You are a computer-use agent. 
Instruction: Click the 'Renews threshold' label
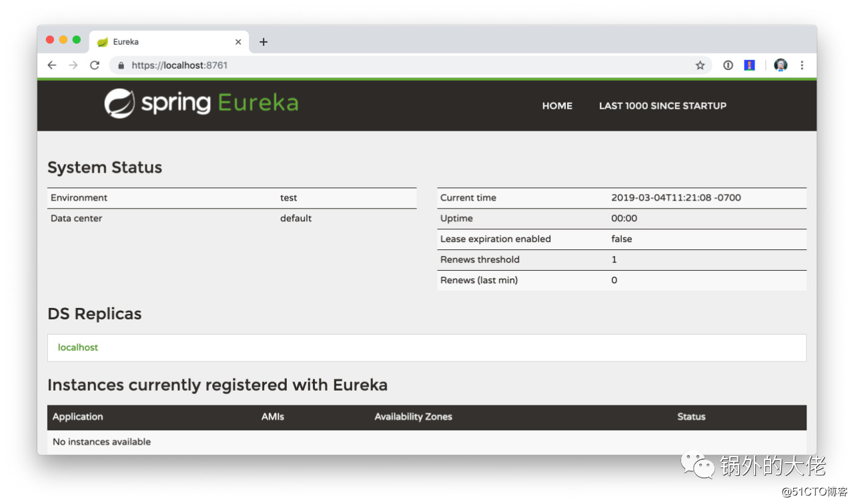tap(480, 260)
